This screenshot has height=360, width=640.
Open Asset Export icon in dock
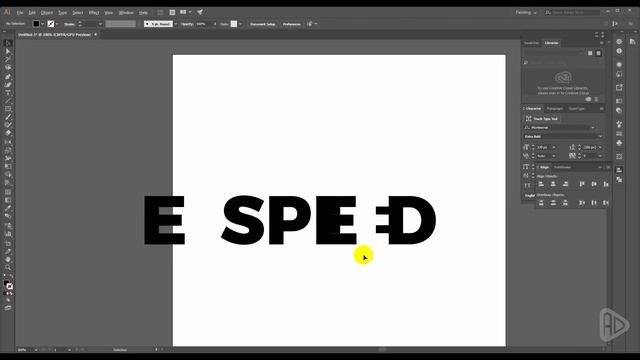click(x=619, y=87)
